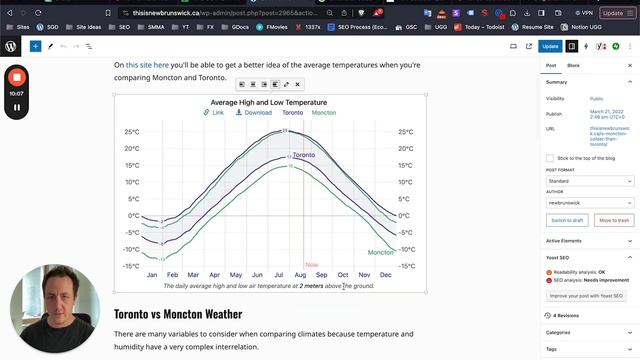
Task: Click the green circular plugin icon
Action: click(616, 47)
